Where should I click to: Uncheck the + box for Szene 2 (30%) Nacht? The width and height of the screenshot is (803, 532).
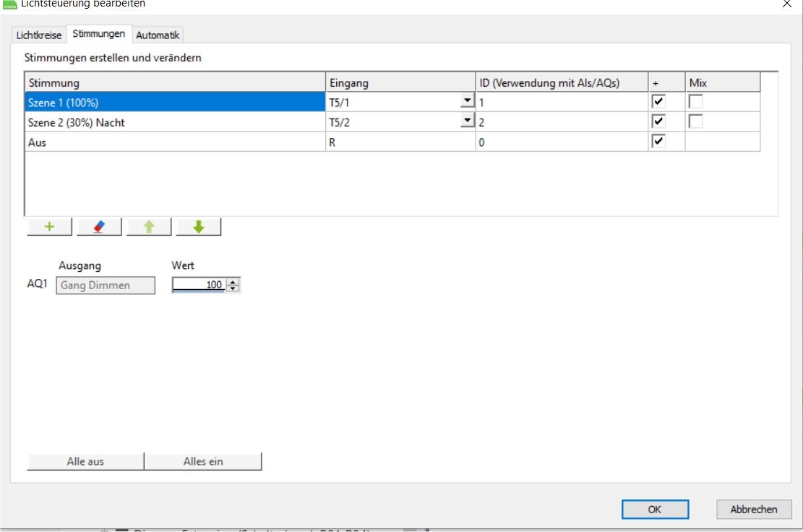point(658,121)
